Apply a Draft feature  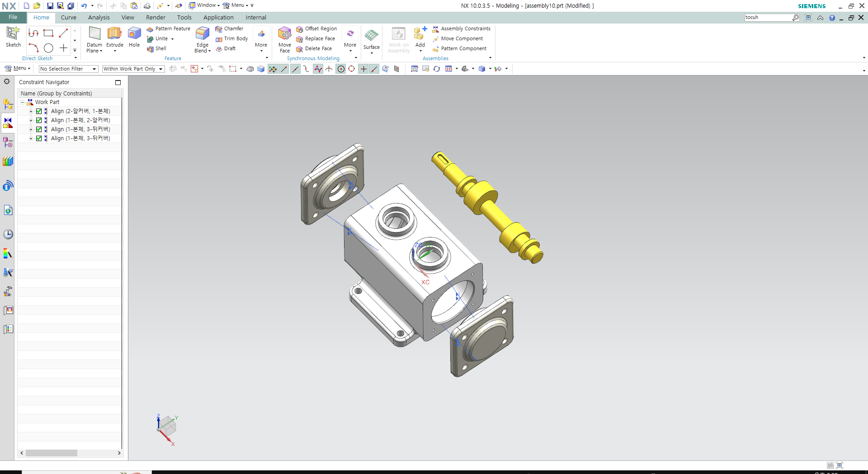pyautogui.click(x=226, y=49)
